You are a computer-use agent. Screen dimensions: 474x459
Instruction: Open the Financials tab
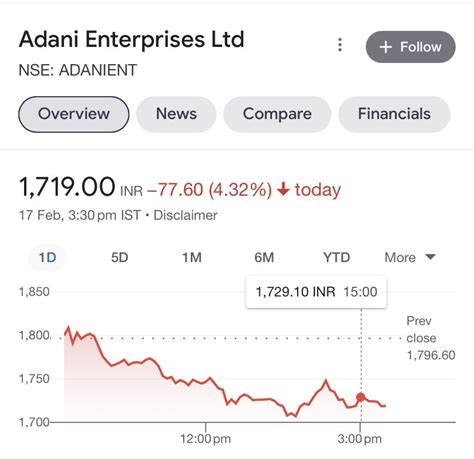[x=394, y=114]
